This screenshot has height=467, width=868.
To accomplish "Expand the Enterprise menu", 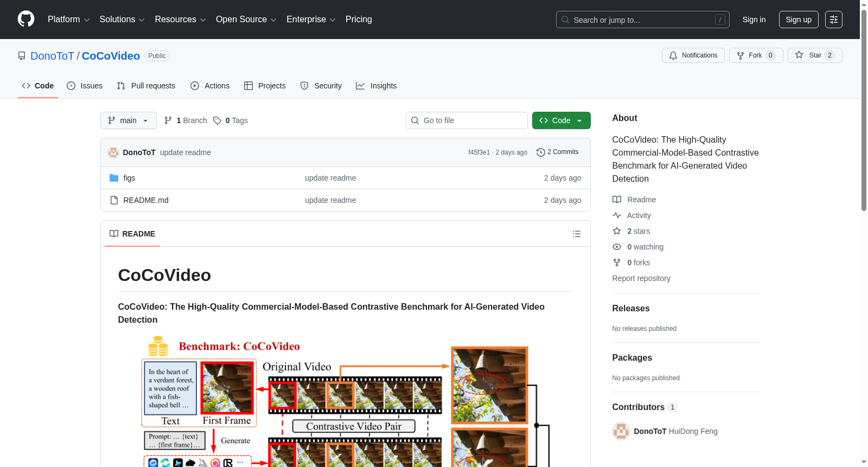I will 311,20.
